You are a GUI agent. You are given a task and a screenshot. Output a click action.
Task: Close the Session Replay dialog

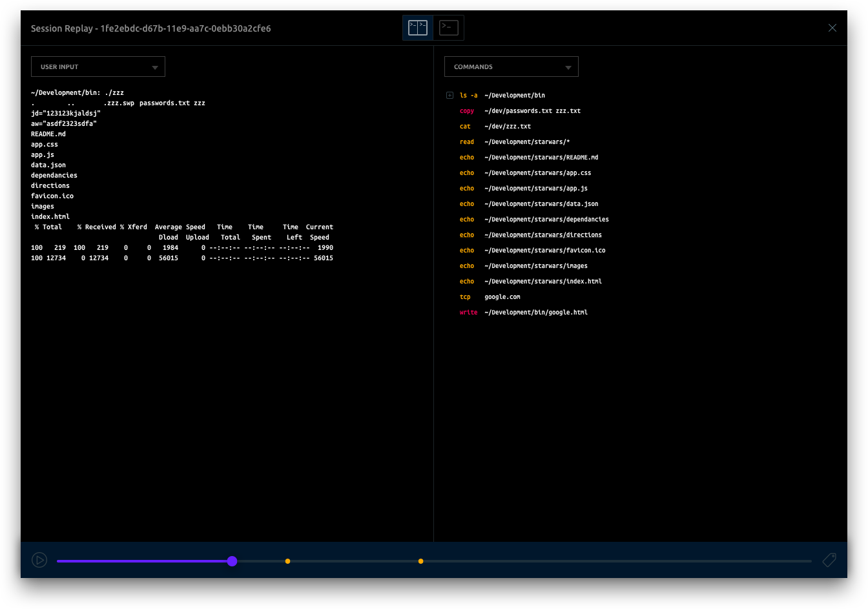click(x=832, y=28)
